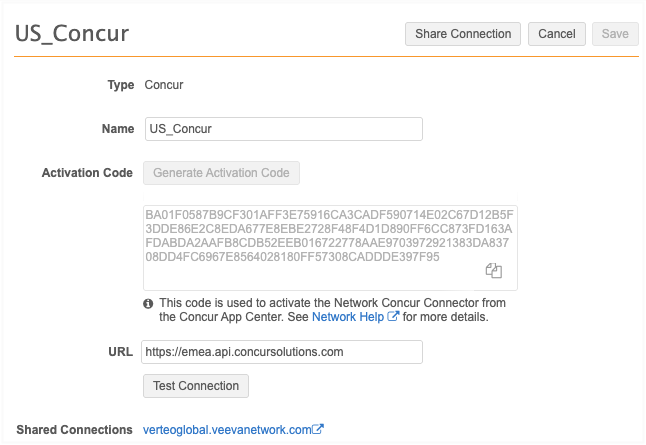Click the info icon beside the activation note
Screen dimensions: 646x445
(x=148, y=303)
